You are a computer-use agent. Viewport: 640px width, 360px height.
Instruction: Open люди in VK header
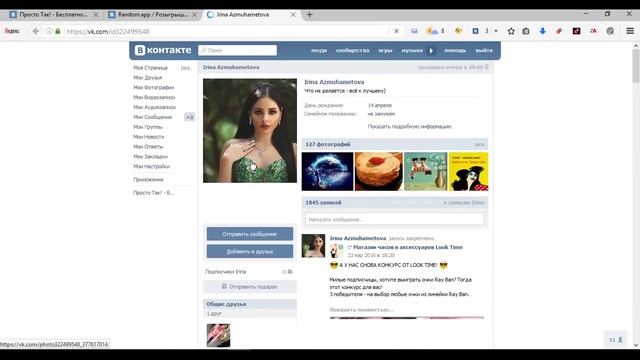pos(319,51)
